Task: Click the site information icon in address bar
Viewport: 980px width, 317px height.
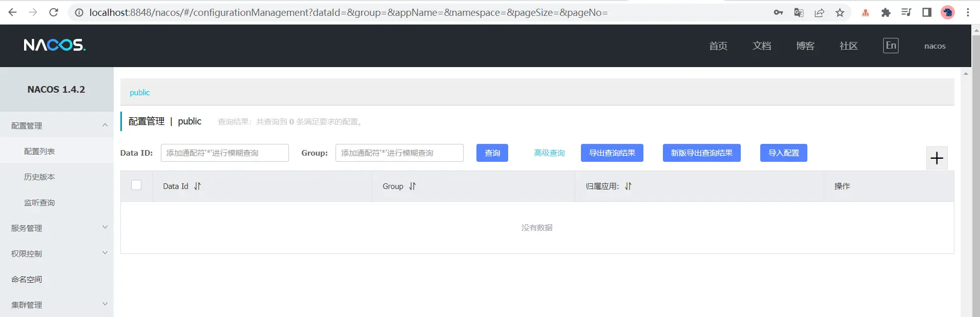Action: [79, 12]
